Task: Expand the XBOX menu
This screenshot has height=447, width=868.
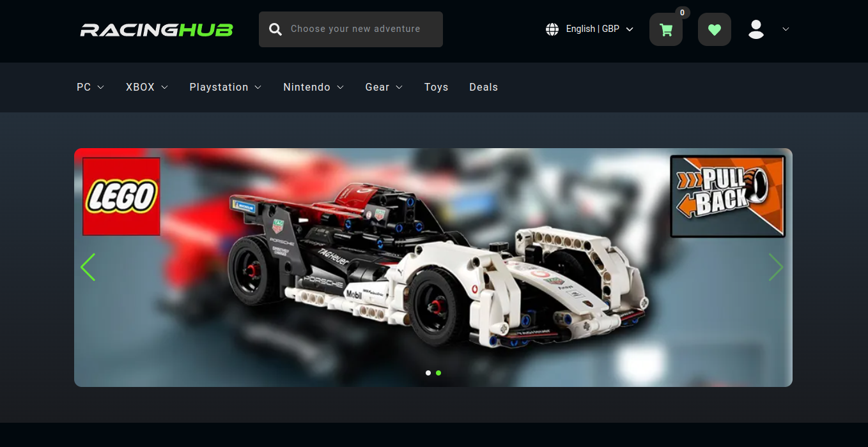Action: (x=147, y=87)
